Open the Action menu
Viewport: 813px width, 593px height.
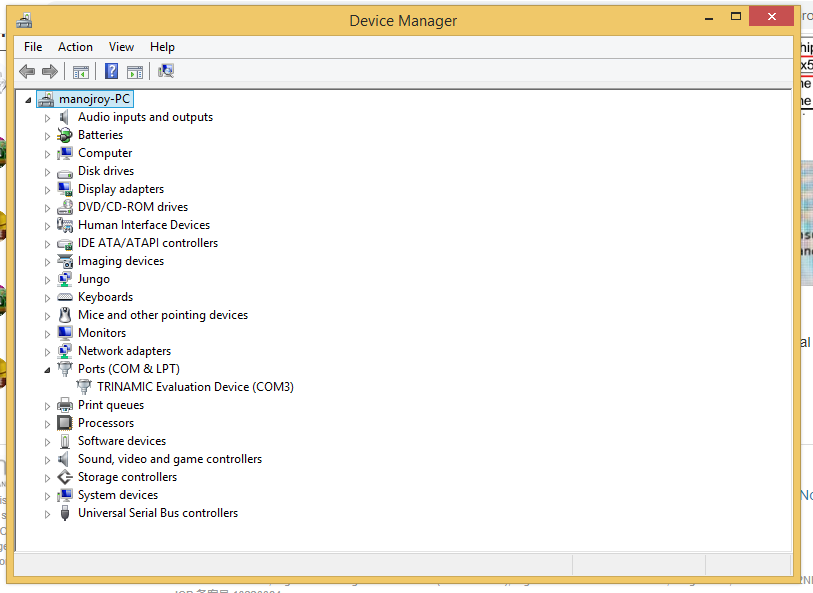(75, 47)
